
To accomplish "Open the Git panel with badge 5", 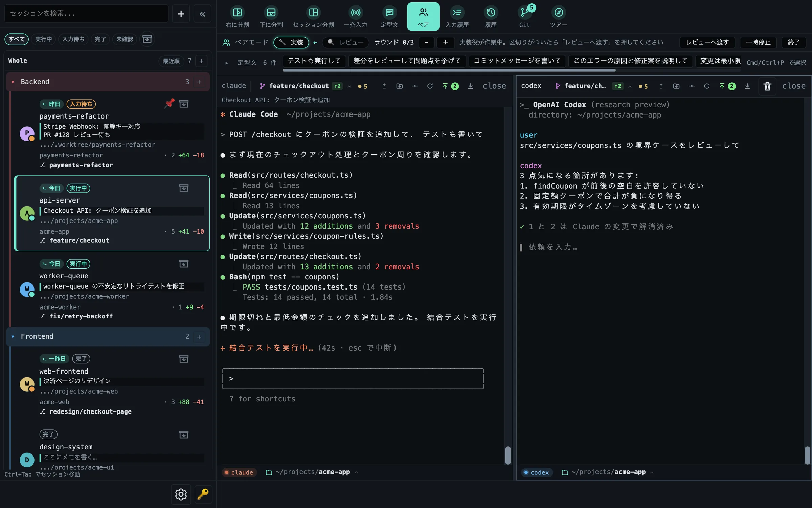I will coord(524,17).
